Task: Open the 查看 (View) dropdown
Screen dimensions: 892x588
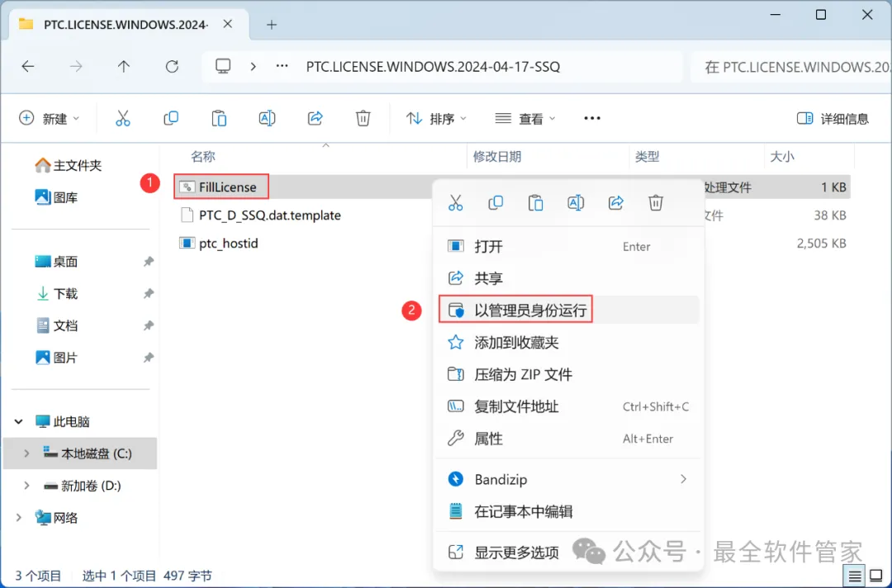Action: point(525,118)
